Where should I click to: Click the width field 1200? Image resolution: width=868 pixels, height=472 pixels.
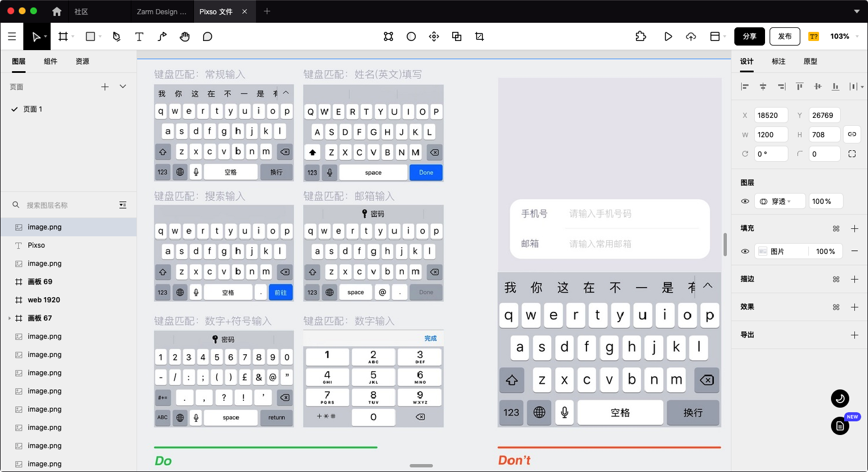(x=771, y=134)
